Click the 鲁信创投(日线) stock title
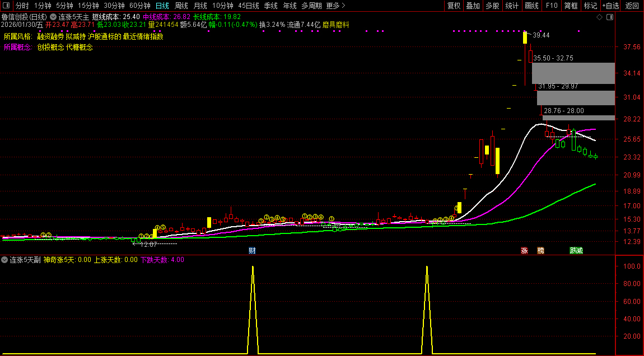 pyautogui.click(x=24, y=17)
